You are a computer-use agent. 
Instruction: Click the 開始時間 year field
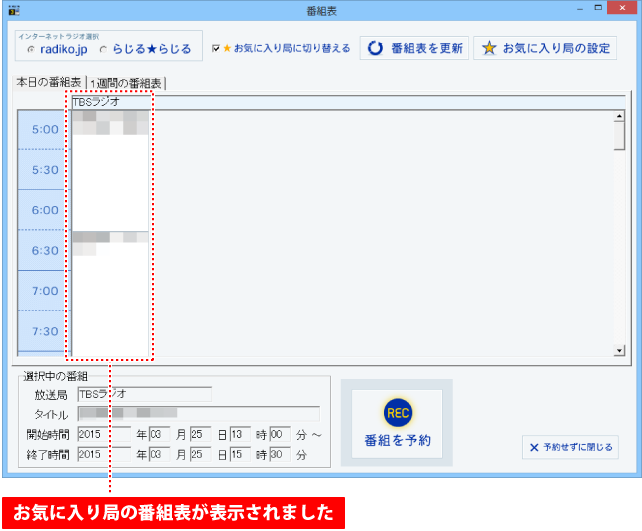click(x=104, y=434)
